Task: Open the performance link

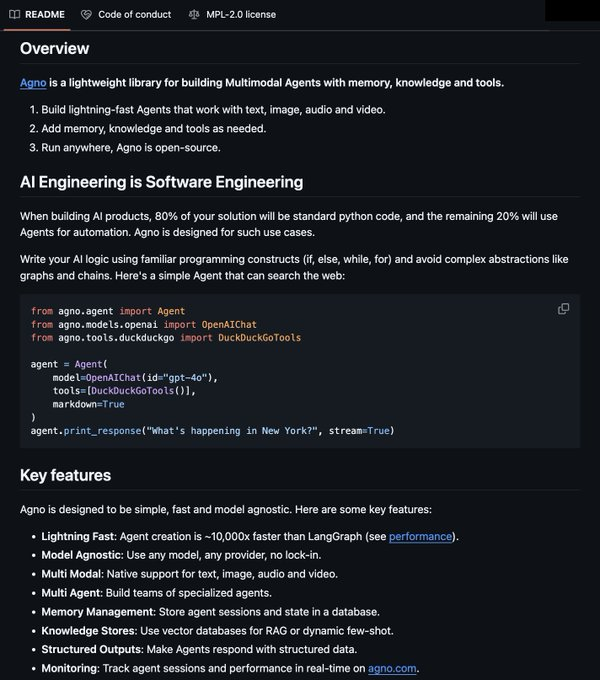Action: [x=421, y=537]
